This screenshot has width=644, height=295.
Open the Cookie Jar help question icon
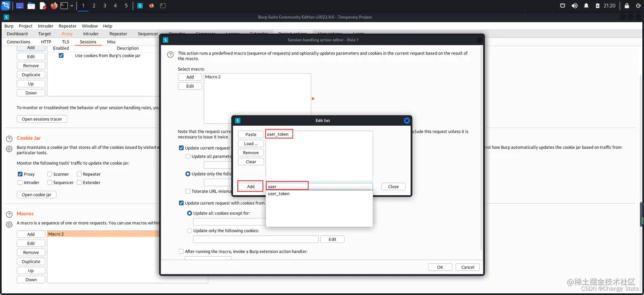point(9,139)
